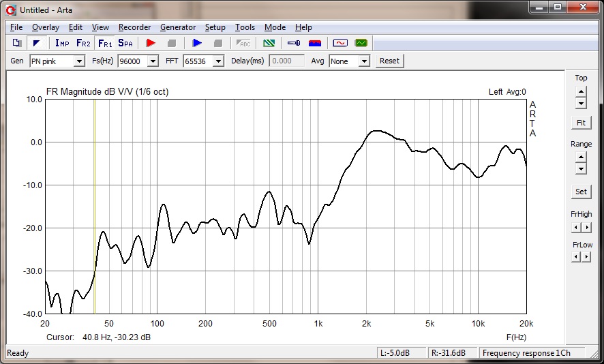The image size is (604, 364).
Task: Switch to IMP impulse response mode
Action: point(62,43)
